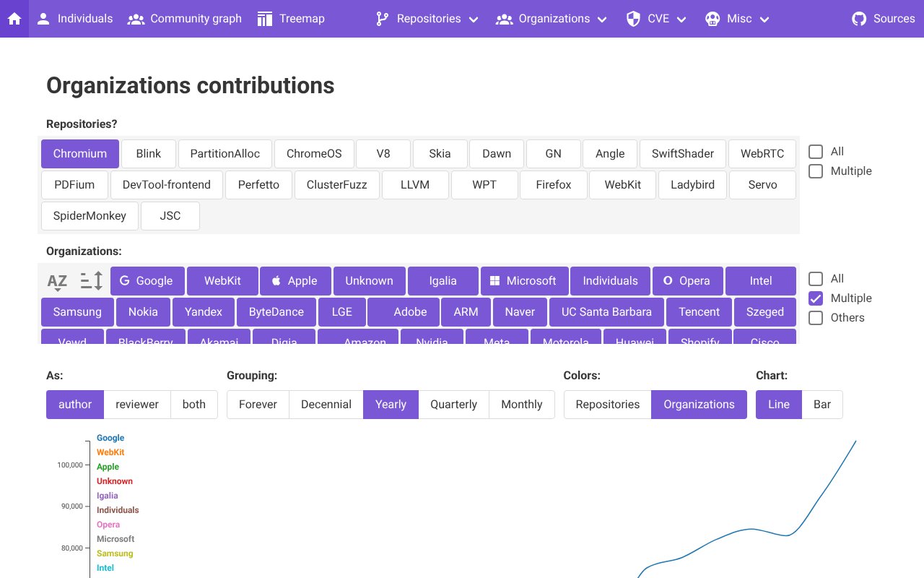Sort organizations alphabetically with AZ icon

coord(57,281)
